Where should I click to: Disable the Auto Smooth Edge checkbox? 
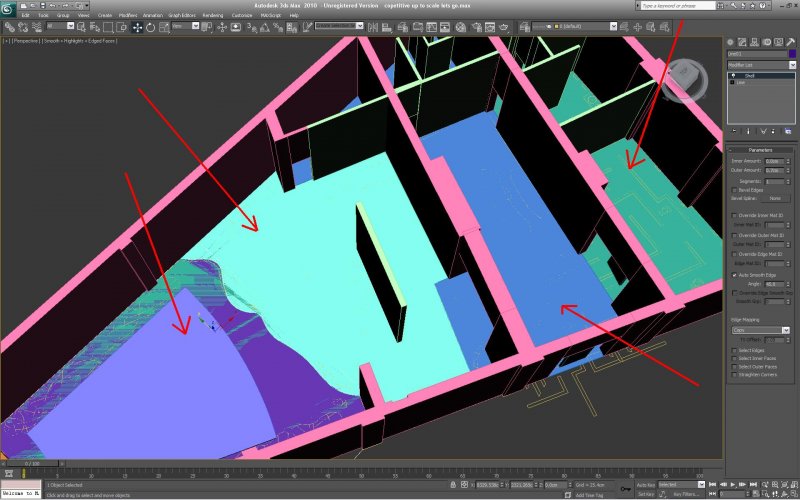(735, 274)
